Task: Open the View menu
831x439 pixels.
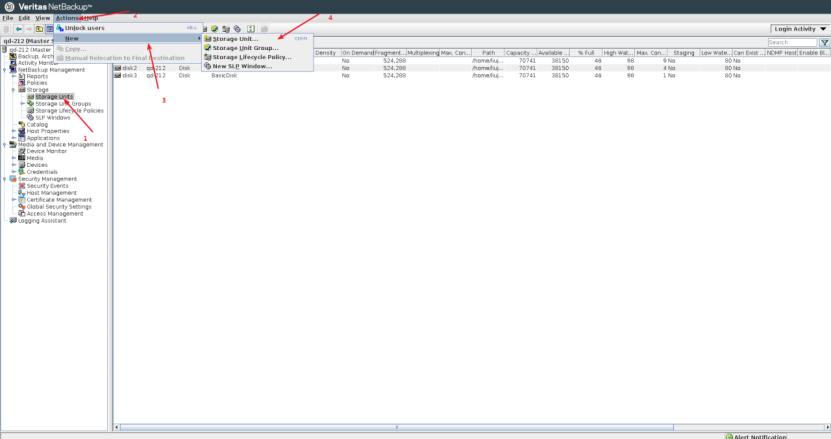Action: tap(42, 18)
